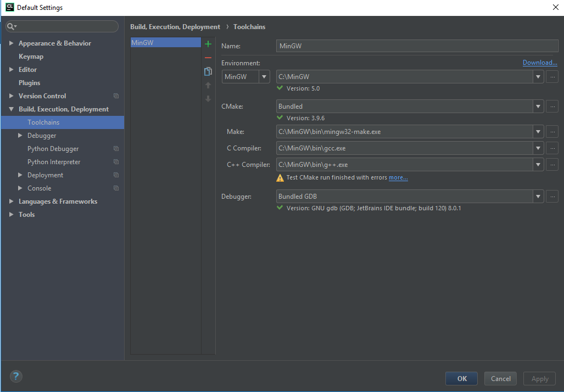
Task: Focus the settings search field
Action: (x=62, y=26)
